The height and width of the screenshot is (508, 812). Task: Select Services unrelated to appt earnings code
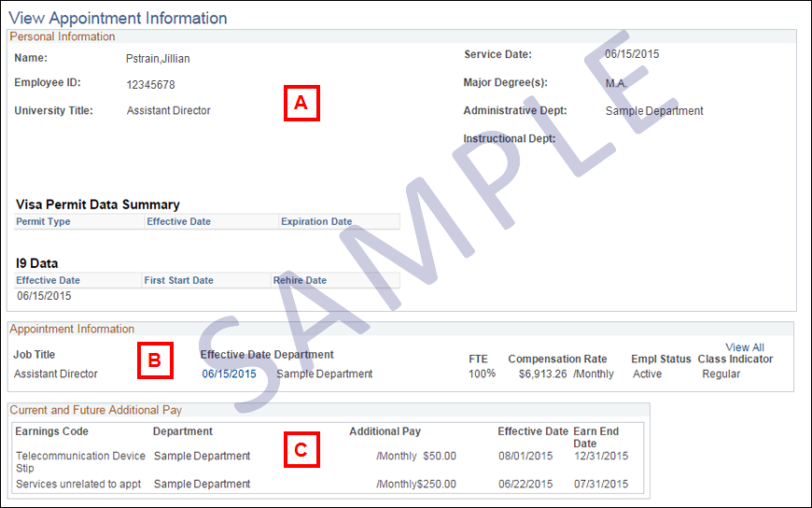click(x=78, y=484)
